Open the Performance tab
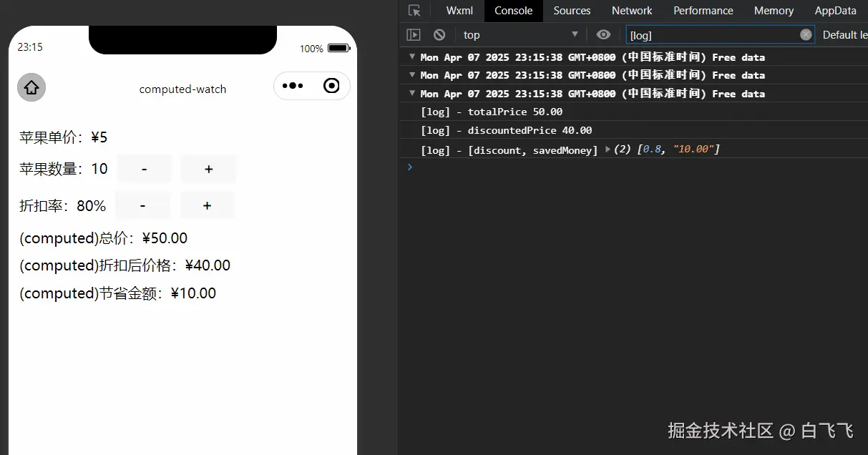Viewport: 868px width, 455px height. 703,11
